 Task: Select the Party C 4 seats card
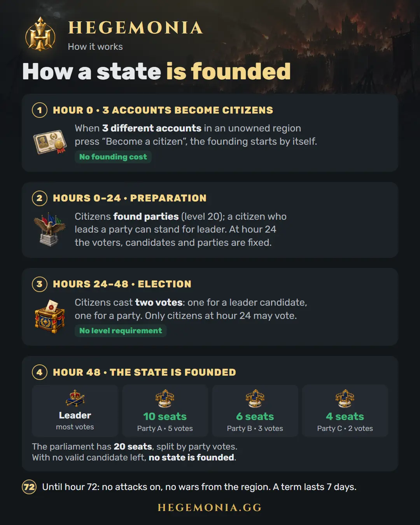tap(345, 411)
